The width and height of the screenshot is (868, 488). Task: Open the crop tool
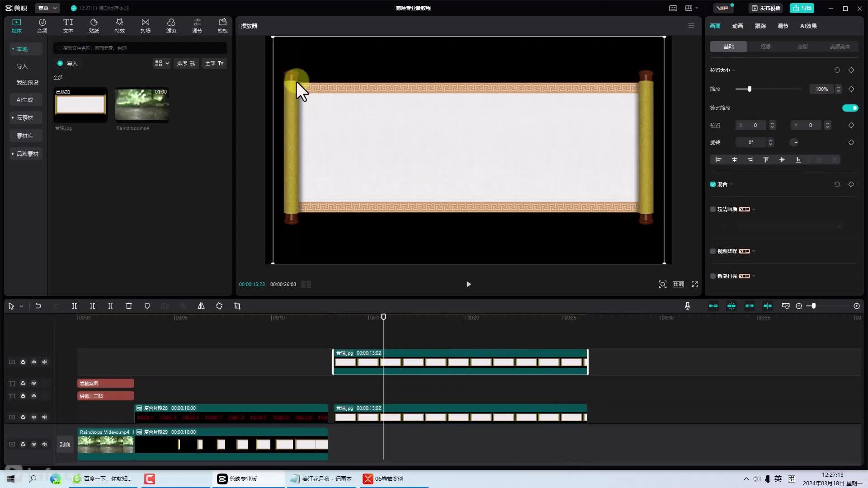click(237, 306)
